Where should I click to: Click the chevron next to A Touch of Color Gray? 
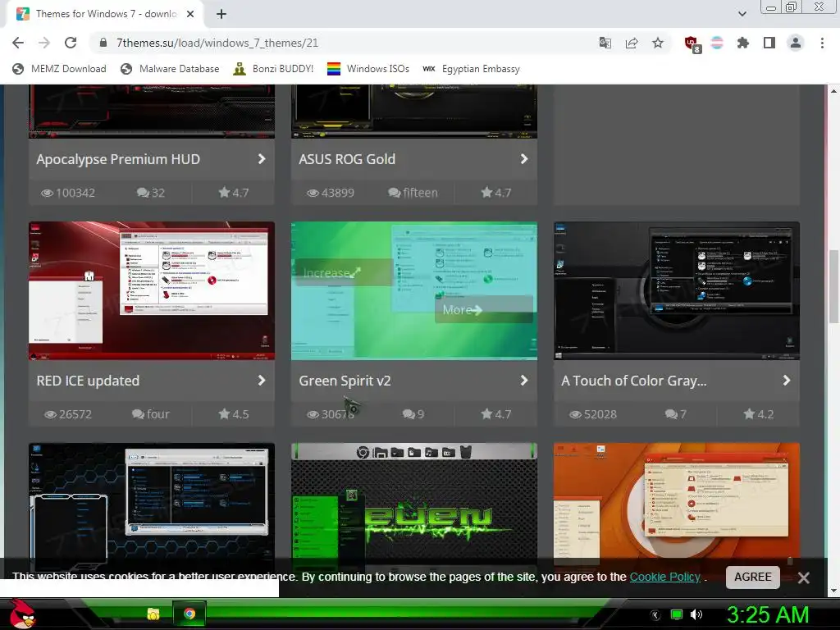[787, 381]
